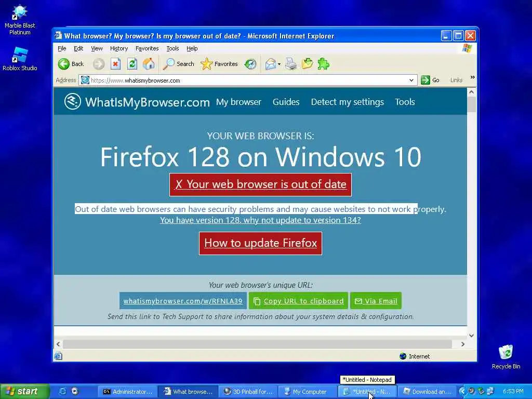The width and height of the screenshot is (532, 399).
Task: Click the Mail envelope toolbar icon
Action: [270, 64]
